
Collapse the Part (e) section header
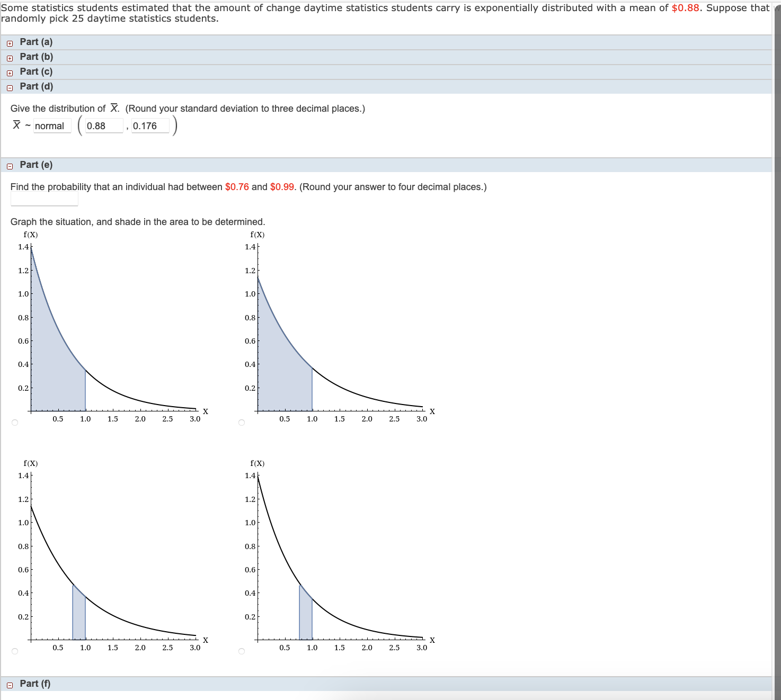pyautogui.click(x=35, y=165)
